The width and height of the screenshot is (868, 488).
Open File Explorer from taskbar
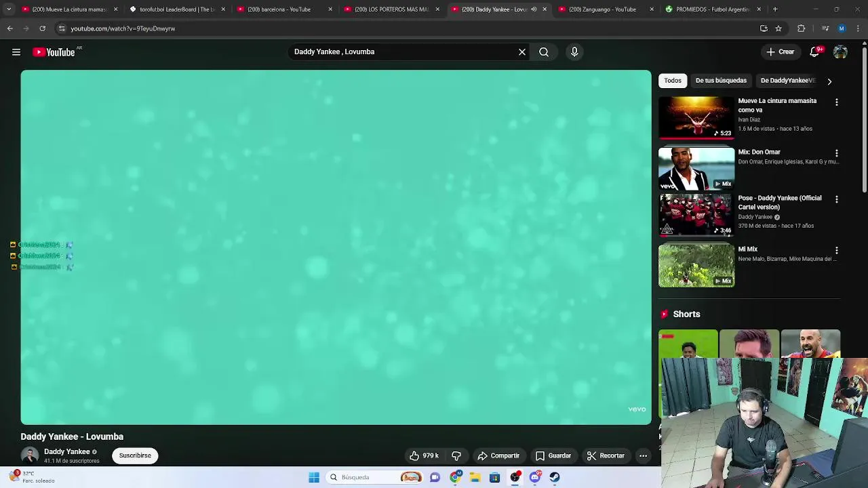475,477
